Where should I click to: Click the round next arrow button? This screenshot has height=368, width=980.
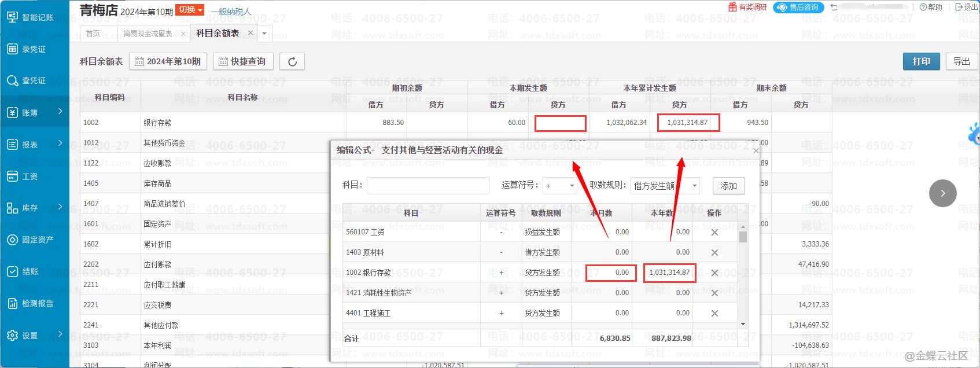coord(942,193)
